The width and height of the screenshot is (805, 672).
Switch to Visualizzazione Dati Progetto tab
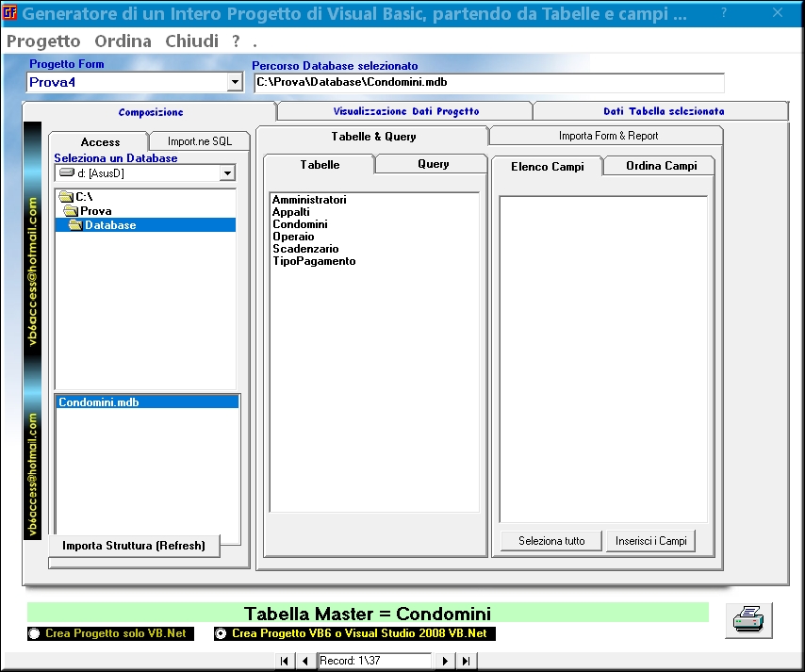405,111
